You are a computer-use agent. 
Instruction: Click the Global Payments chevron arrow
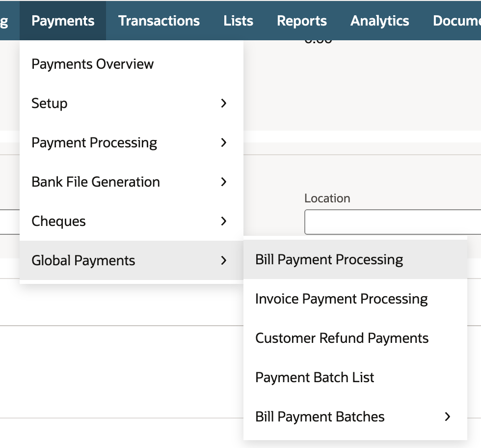point(224,260)
